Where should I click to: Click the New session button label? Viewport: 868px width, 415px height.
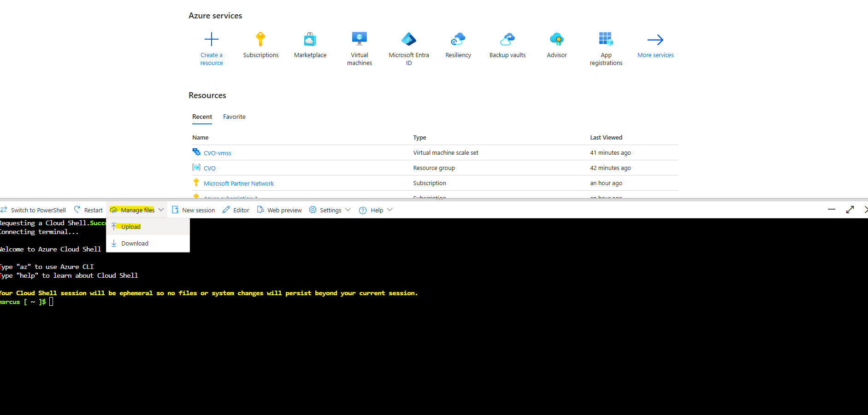click(199, 210)
